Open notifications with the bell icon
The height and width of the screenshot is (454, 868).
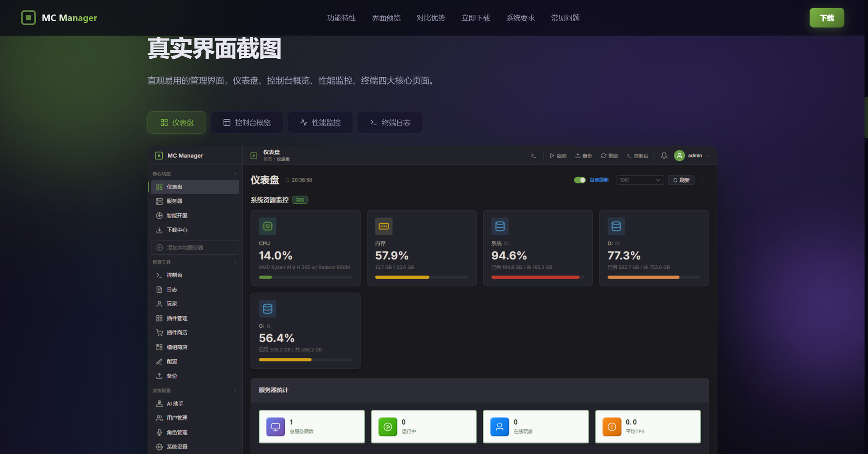tap(664, 156)
